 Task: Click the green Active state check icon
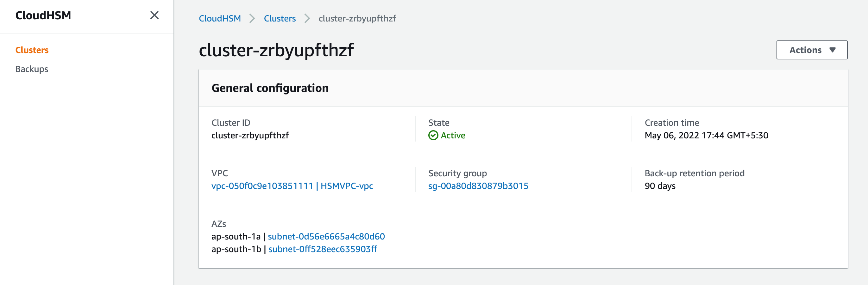pos(433,135)
